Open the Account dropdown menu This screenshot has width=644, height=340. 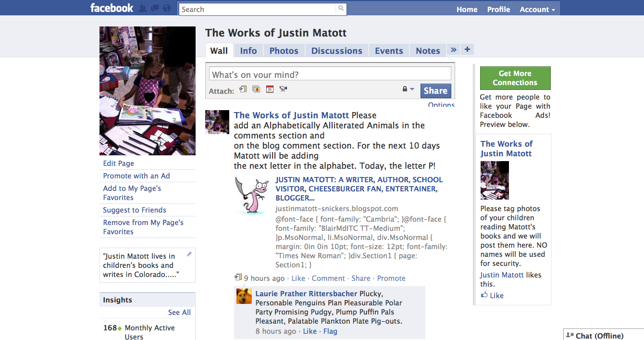click(x=537, y=9)
